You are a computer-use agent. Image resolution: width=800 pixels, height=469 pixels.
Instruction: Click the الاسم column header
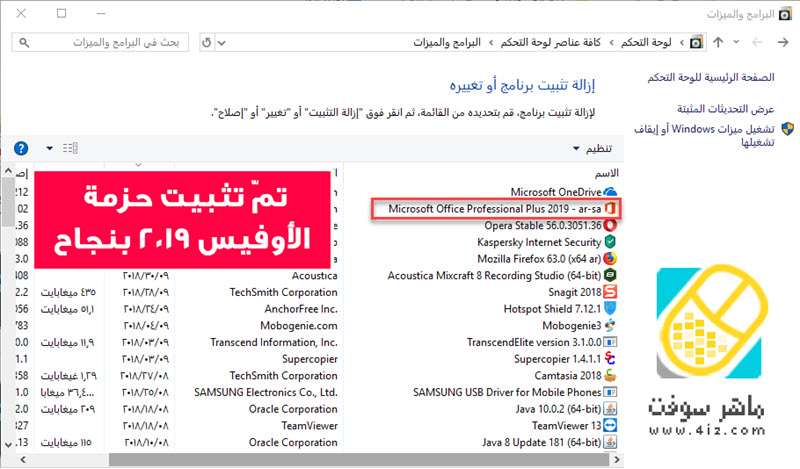point(607,174)
